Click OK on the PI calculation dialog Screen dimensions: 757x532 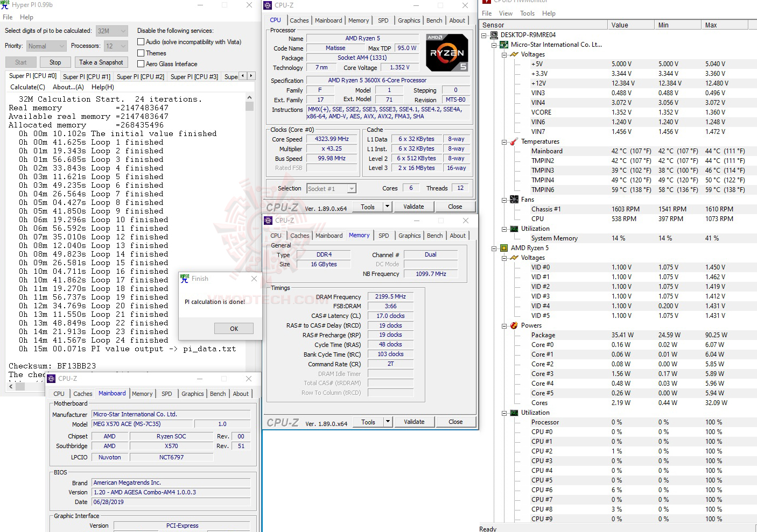click(234, 328)
